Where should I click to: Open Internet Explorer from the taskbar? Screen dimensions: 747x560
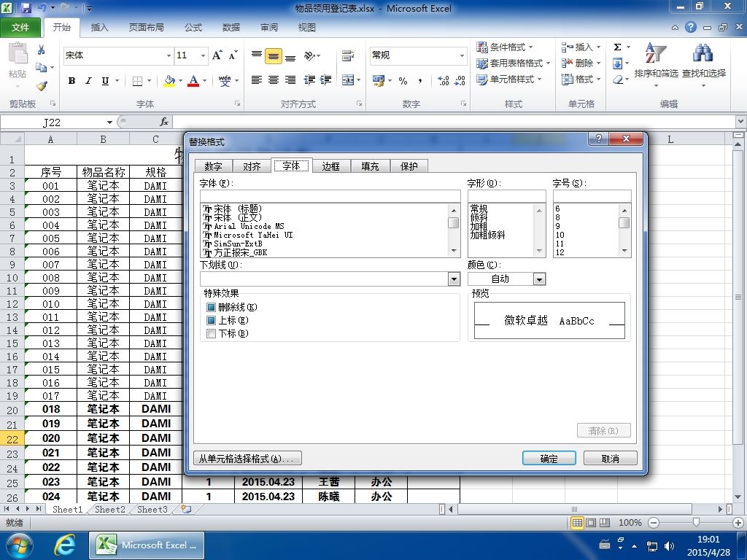64,545
